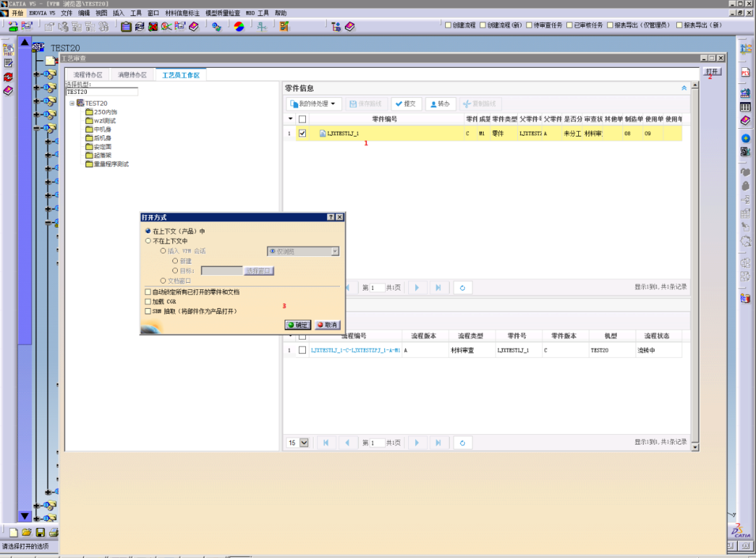
Task: Uncheck the LJXTESTLJ_1 row checkbox
Action: [x=302, y=133]
